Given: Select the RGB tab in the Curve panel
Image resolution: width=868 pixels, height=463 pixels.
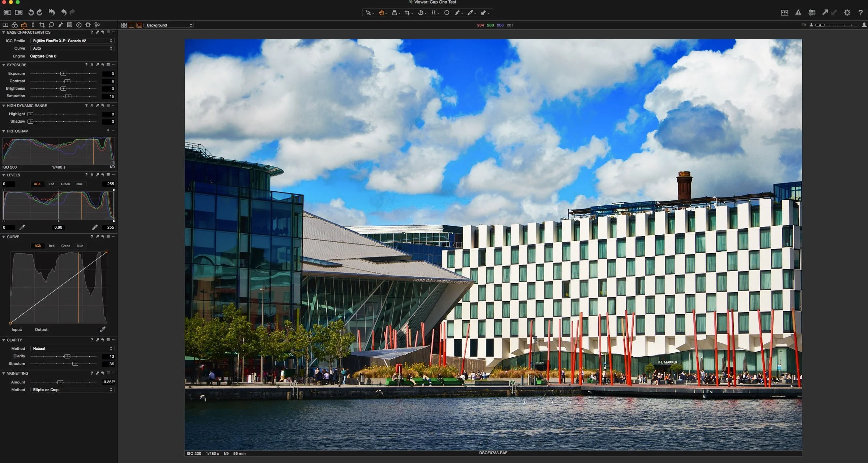Looking at the screenshot, I should (38, 246).
